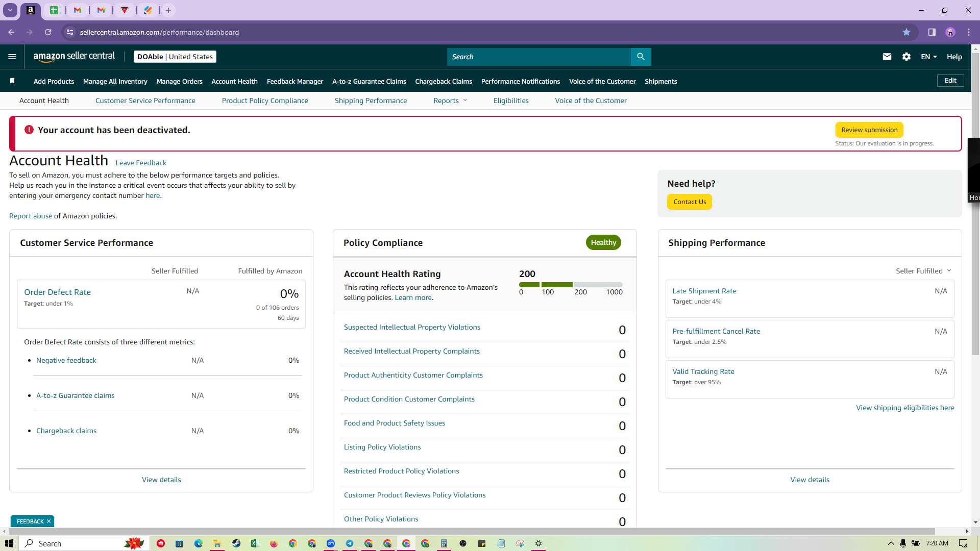Open Microsoft Edge from the taskbar

[x=199, y=543]
